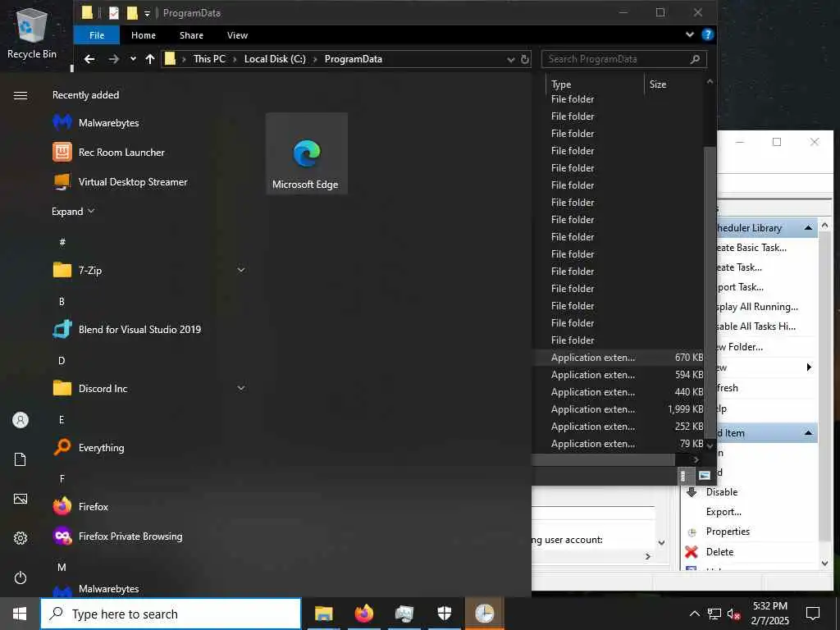Open Pictures from Start sidebar
Screen dimensions: 840x630
coord(21,499)
